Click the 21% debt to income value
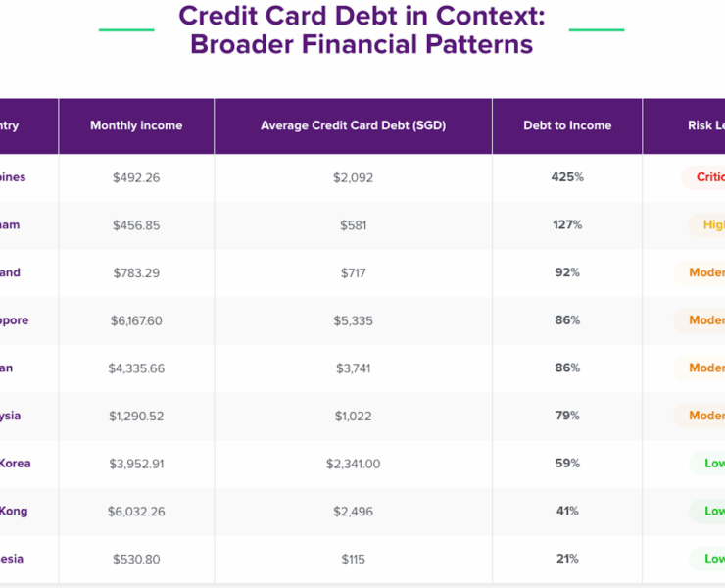The image size is (725, 588). 567,559
